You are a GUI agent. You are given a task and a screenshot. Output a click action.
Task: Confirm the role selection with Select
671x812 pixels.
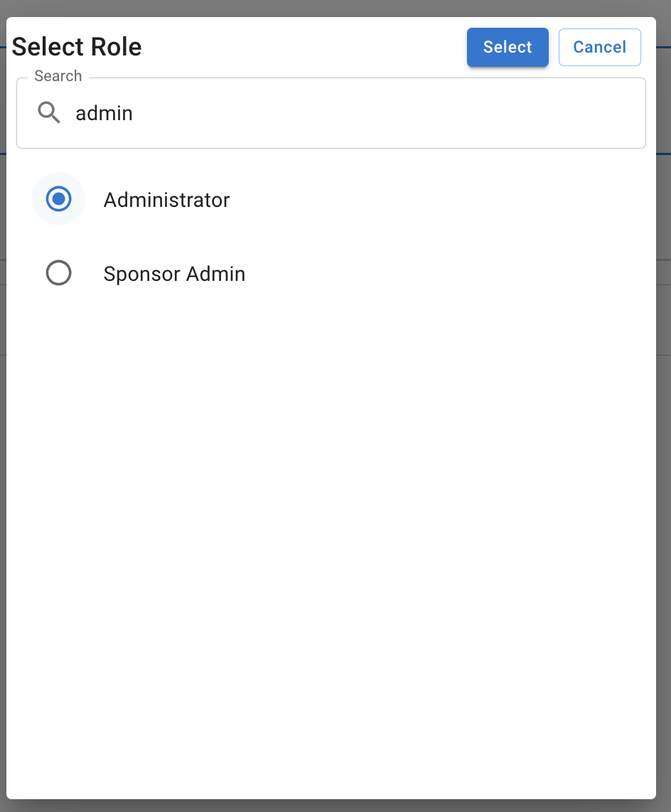[x=508, y=47]
